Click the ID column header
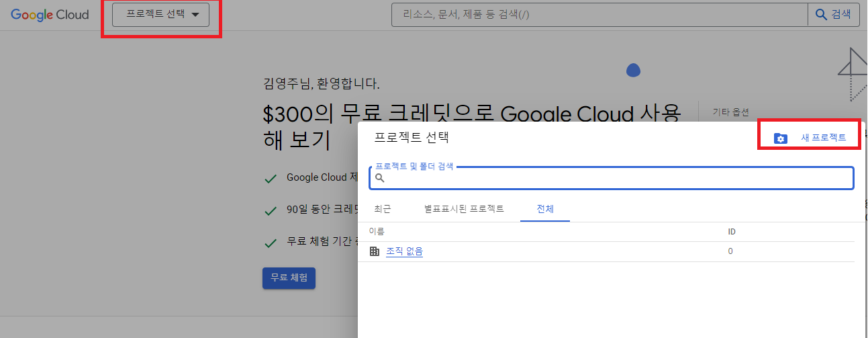868x338 pixels. pos(732,231)
